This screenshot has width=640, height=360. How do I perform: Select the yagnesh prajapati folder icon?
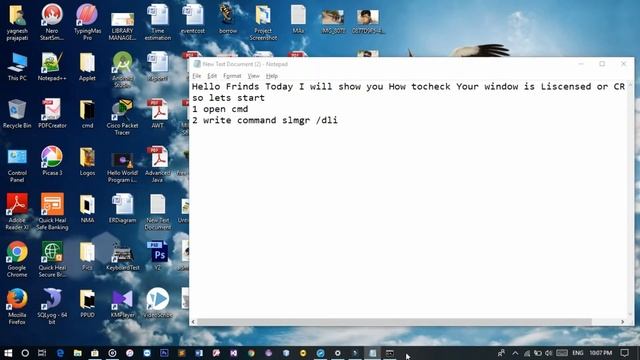pyautogui.click(x=17, y=22)
